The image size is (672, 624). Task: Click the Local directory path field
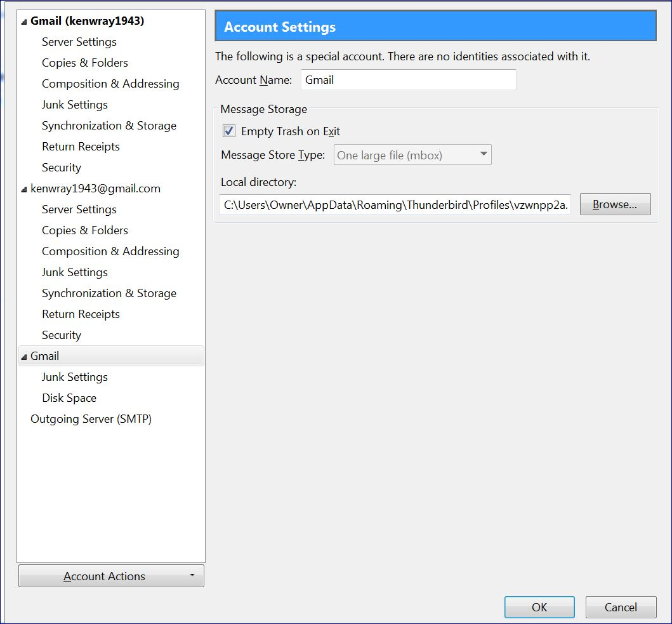tap(395, 204)
